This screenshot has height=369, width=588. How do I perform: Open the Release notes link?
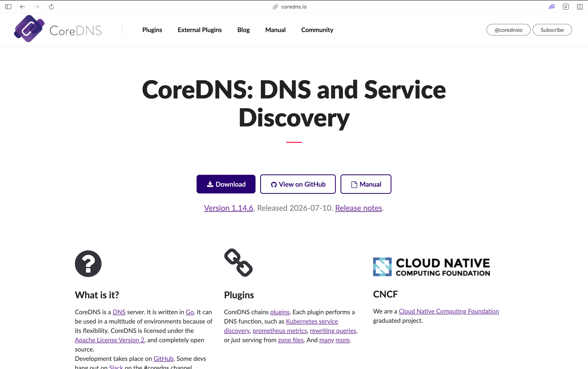coord(359,208)
